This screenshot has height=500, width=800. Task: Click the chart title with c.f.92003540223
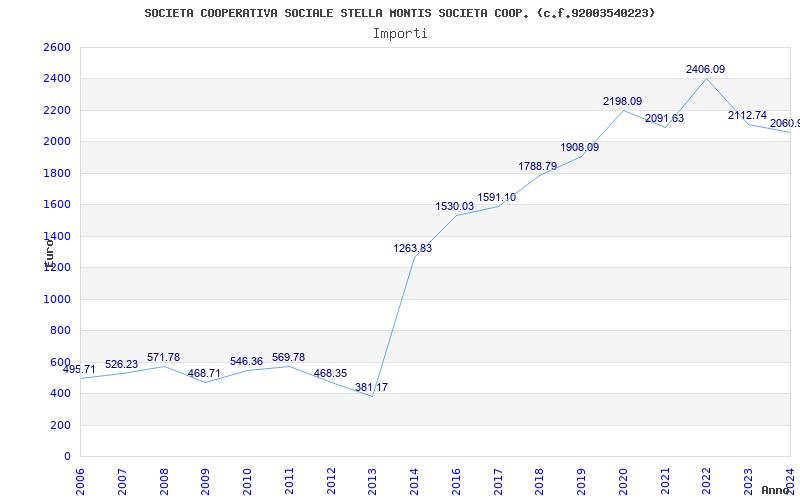point(399,13)
